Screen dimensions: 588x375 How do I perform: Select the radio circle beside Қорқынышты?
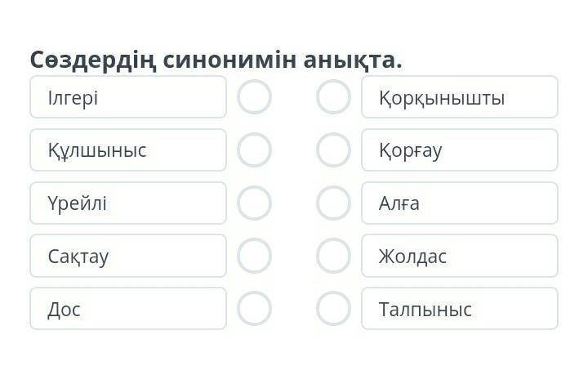click(333, 97)
